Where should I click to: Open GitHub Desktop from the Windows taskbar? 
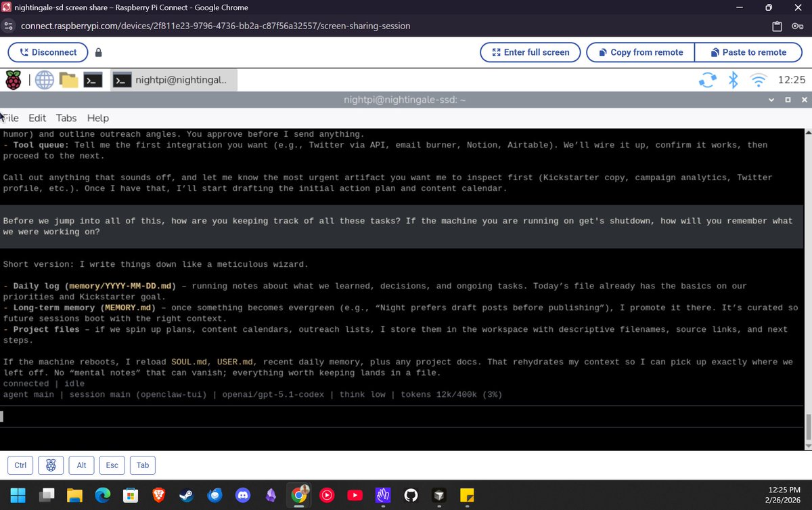(411, 495)
